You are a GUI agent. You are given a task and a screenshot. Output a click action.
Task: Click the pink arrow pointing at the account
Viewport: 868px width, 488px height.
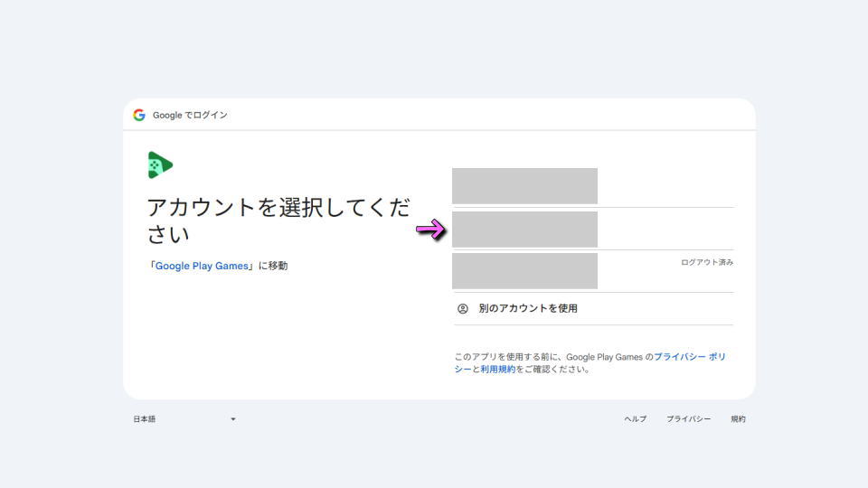coord(431,230)
